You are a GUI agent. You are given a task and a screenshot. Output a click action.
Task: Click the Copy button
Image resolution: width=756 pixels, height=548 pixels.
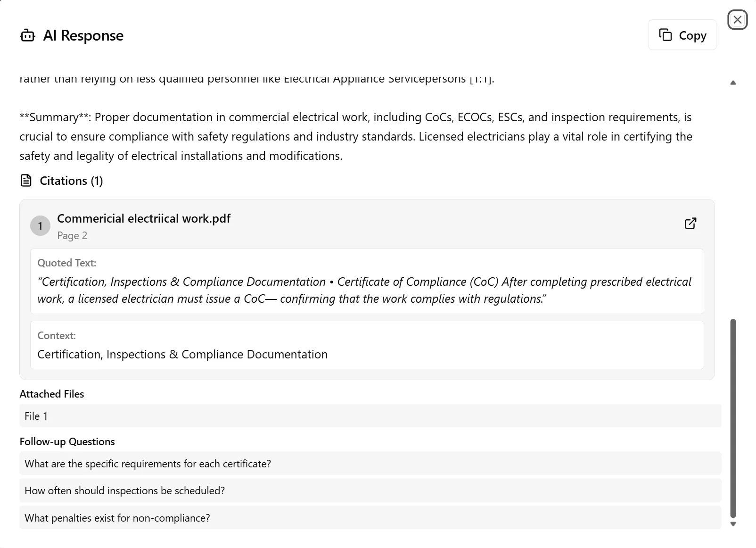682,35
